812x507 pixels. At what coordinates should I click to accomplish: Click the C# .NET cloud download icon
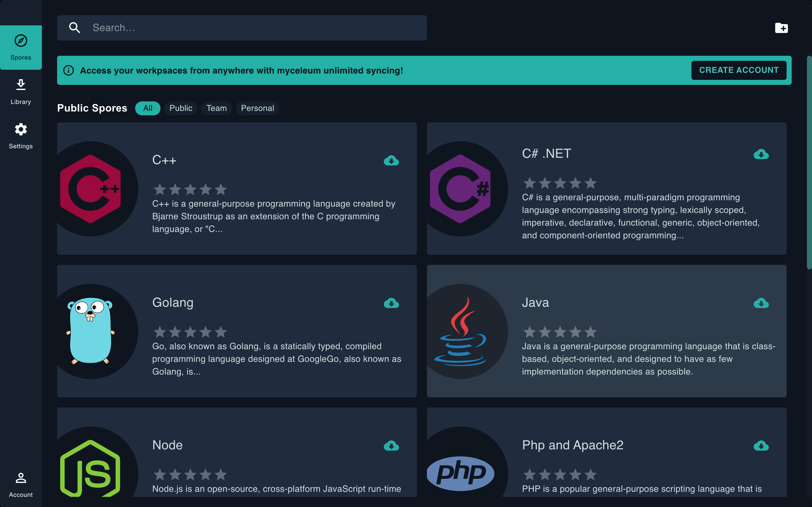click(761, 154)
